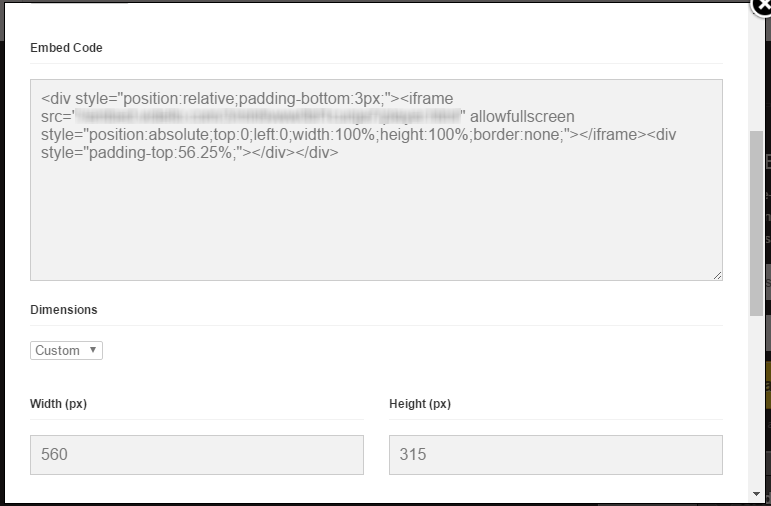Click the embed code textarea resize handle

pyautogui.click(x=717, y=275)
